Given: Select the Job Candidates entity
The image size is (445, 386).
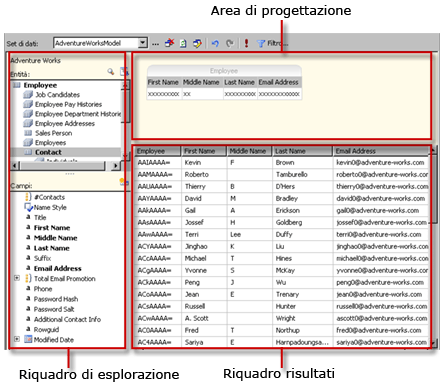Looking at the screenshot, I should pyautogui.click(x=57, y=95).
